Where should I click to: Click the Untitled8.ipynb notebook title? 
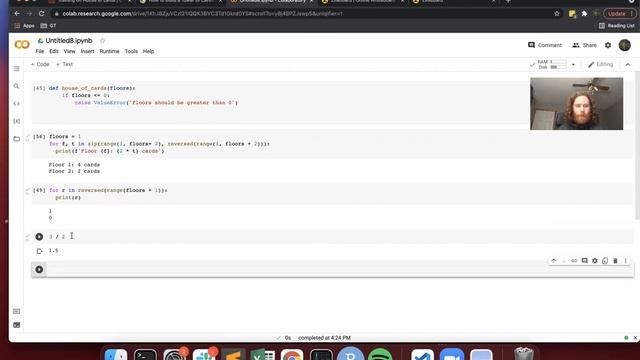(x=69, y=41)
